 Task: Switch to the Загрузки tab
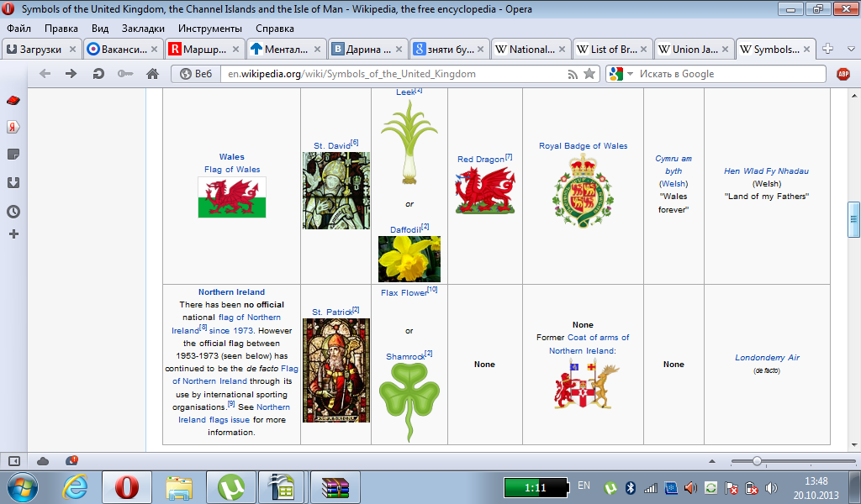(42, 50)
